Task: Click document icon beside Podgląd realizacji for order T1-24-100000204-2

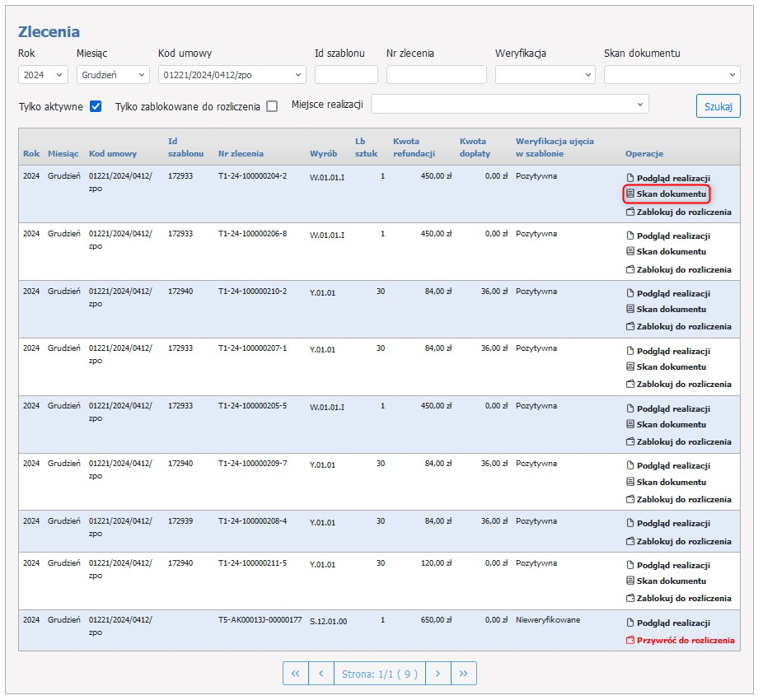Action: coord(630,178)
